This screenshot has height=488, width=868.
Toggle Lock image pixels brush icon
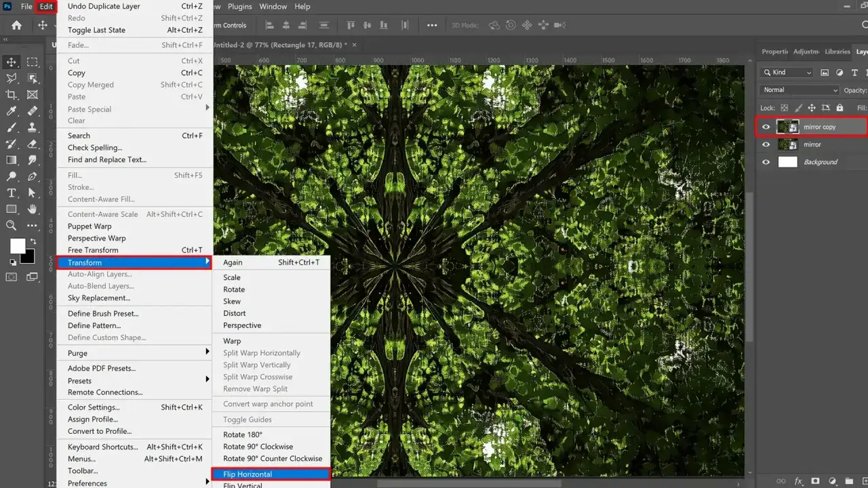(x=798, y=108)
